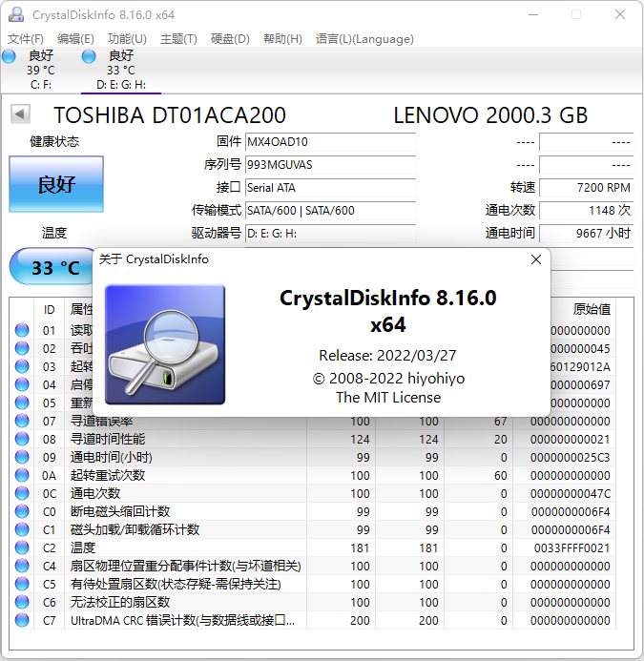Select the 寻道时间性能 attribute row

point(313,439)
